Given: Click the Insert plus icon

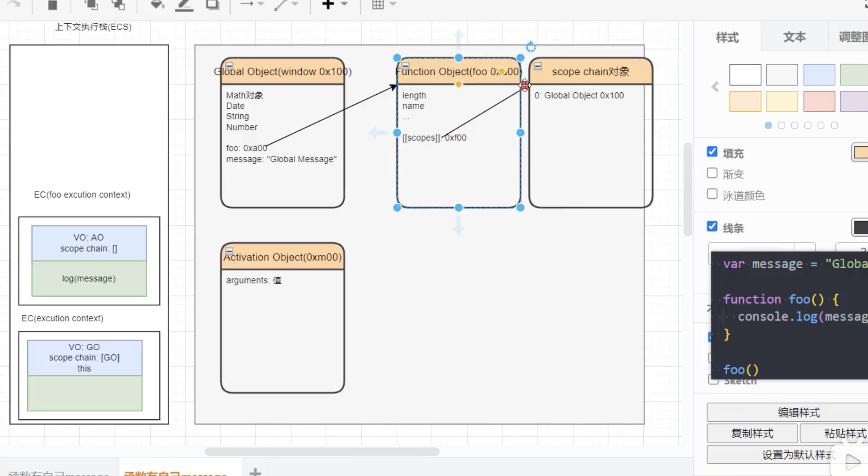Looking at the screenshot, I should click(x=328, y=4).
